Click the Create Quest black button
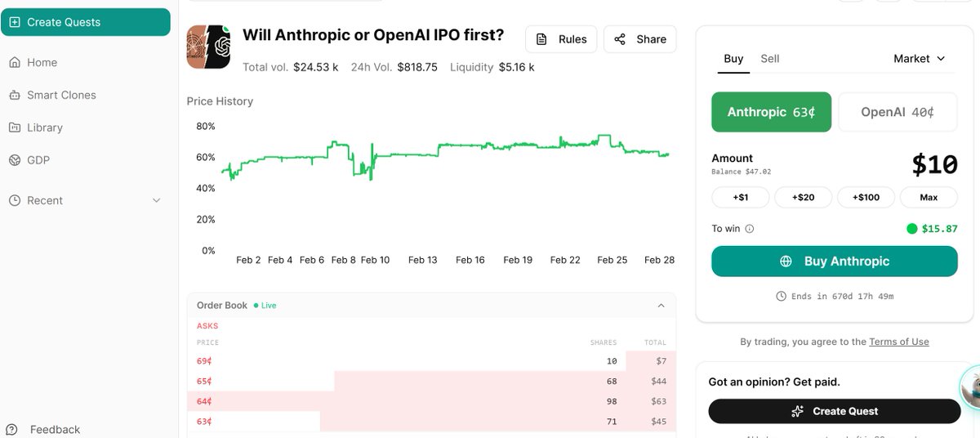Viewport: 980px width, 438px height. coord(834,411)
